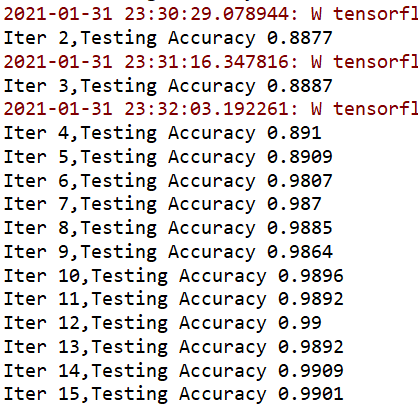Click the accuracy value 0.99 of Iter 12
Screen dimensions: 418x409
(300, 323)
